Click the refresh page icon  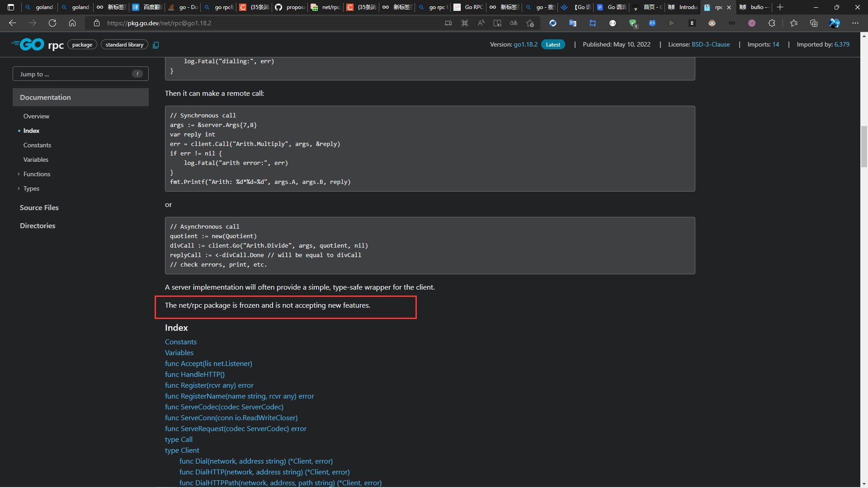point(52,23)
